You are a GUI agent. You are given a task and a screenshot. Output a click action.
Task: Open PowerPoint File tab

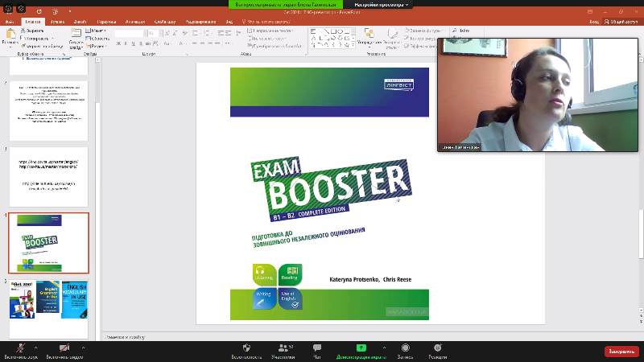[10, 22]
